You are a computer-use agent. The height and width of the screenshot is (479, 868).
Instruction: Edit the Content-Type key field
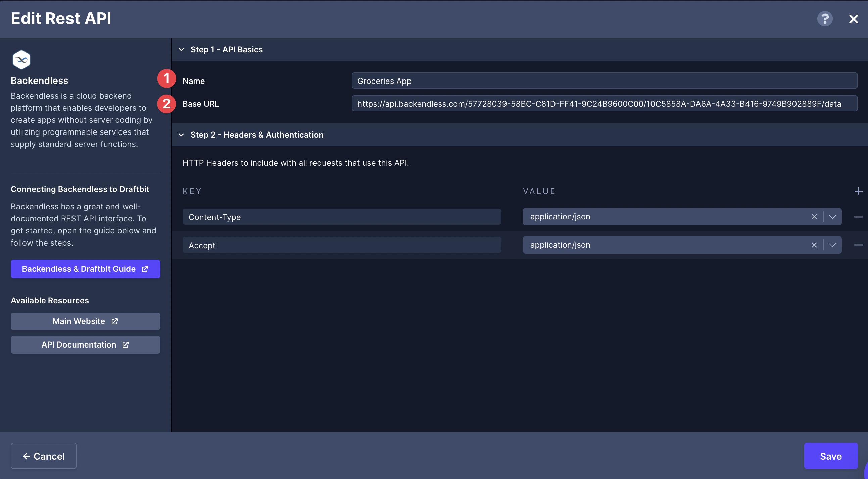click(342, 217)
